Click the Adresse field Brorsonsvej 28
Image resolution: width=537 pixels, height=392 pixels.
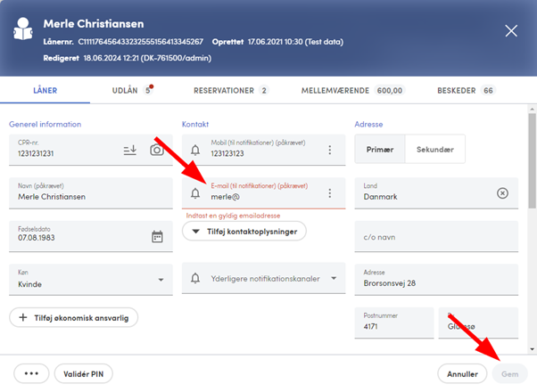tap(436, 280)
